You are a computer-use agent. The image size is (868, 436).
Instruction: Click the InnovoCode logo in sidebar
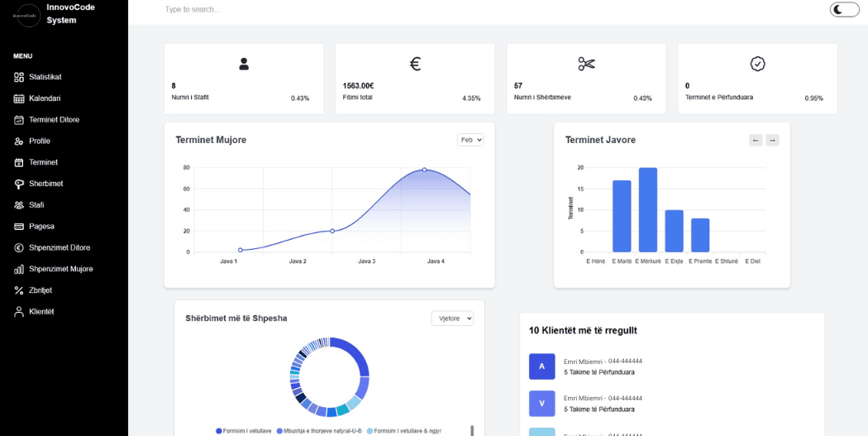coord(28,16)
